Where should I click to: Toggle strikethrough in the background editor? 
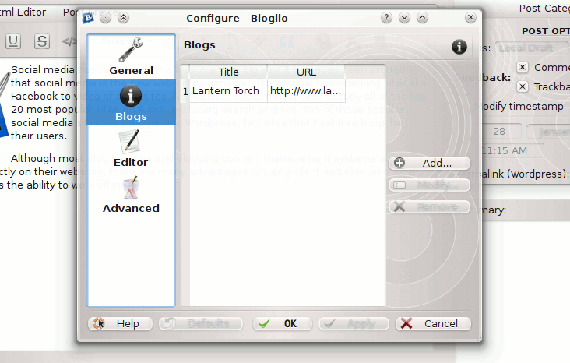[x=41, y=41]
